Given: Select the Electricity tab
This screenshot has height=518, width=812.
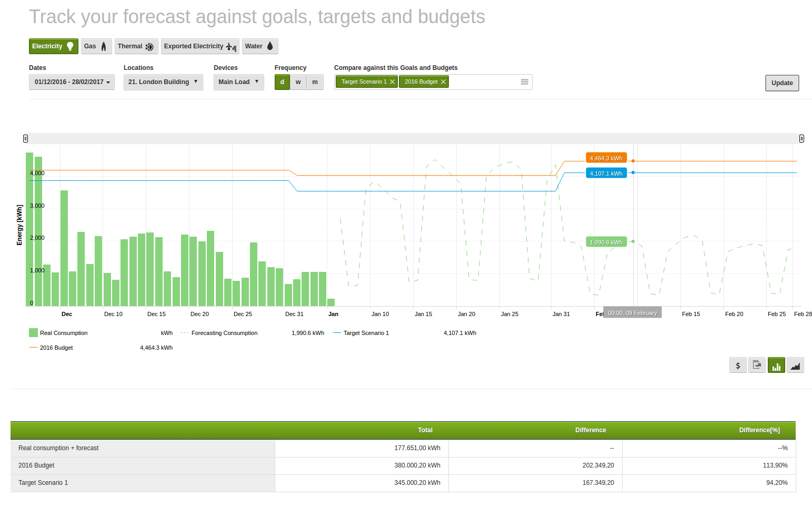Looking at the screenshot, I should click(x=53, y=46).
